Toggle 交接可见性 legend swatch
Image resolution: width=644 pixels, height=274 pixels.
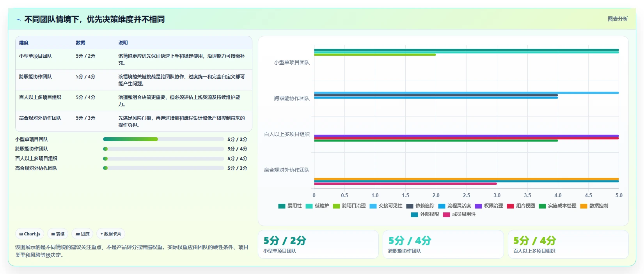[x=373, y=206]
